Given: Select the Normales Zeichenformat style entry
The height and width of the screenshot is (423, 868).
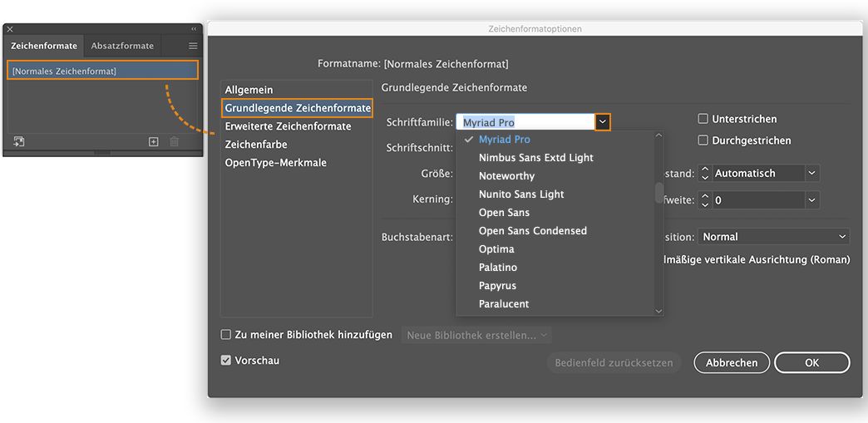Looking at the screenshot, I should point(103,71).
